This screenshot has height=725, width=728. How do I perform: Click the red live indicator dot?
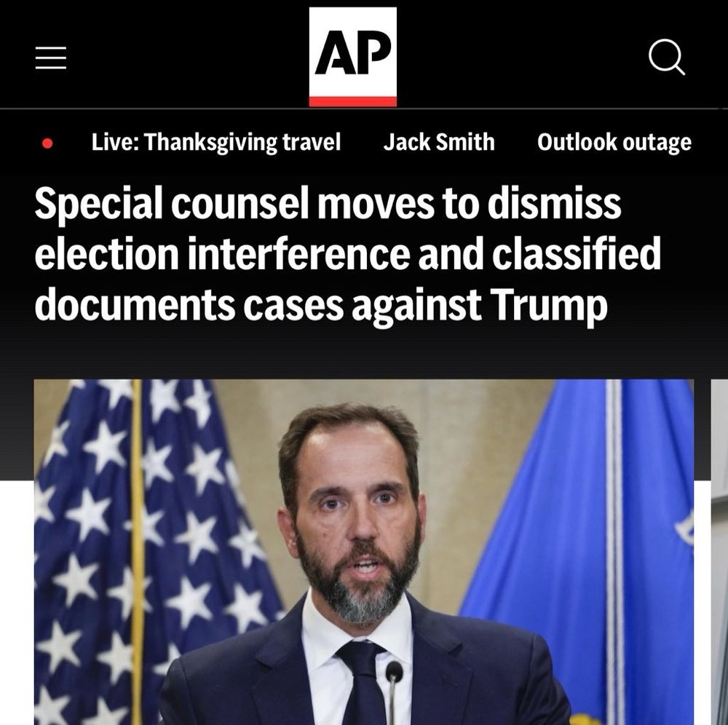(x=47, y=143)
